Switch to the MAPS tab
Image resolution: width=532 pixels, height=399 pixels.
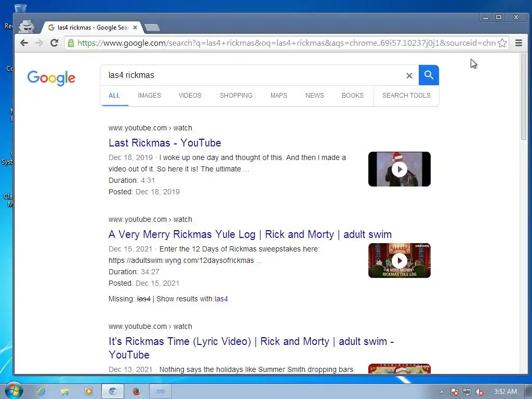(279, 96)
